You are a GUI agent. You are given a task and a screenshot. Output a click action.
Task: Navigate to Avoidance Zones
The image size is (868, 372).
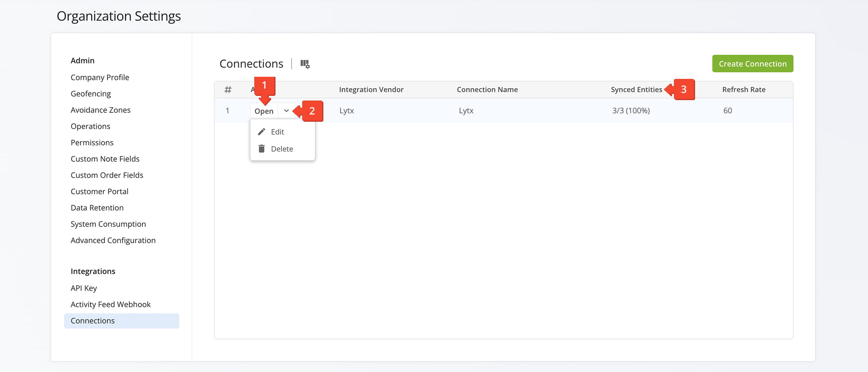click(100, 110)
